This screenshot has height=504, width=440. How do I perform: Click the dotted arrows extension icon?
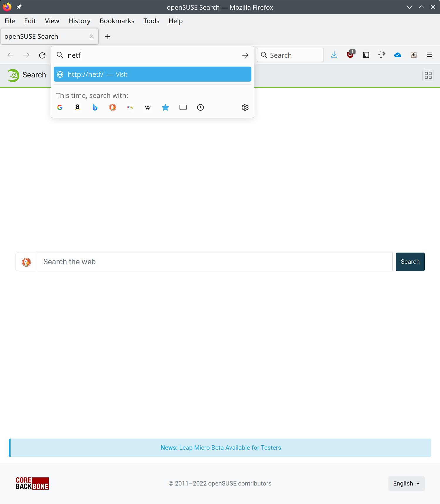click(382, 55)
